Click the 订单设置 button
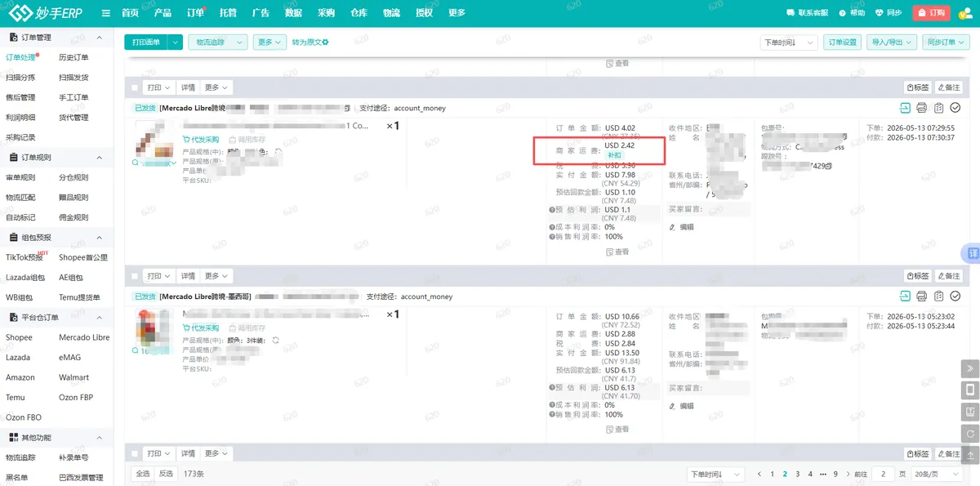Viewport: 980px width, 486px height. click(x=843, y=42)
